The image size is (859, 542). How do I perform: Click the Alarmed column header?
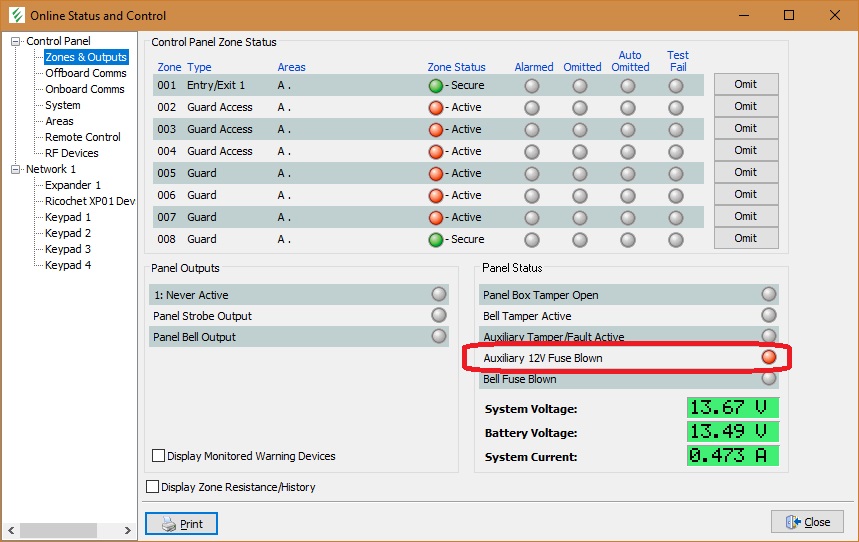pos(534,67)
